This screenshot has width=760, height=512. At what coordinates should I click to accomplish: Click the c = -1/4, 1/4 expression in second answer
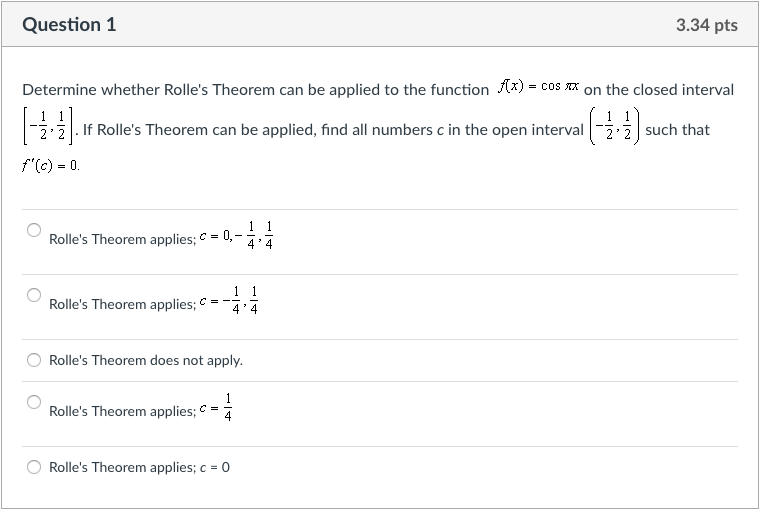pyautogui.click(x=230, y=302)
